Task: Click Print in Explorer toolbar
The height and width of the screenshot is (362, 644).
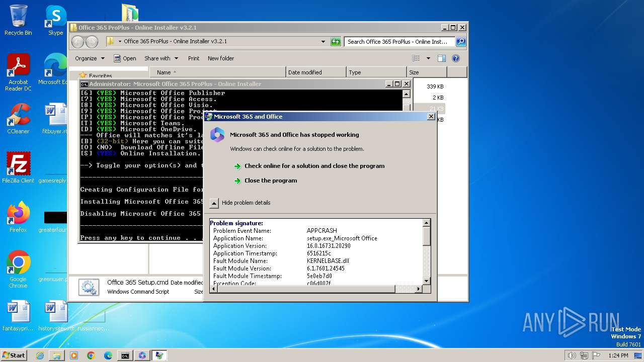Action: tap(194, 58)
